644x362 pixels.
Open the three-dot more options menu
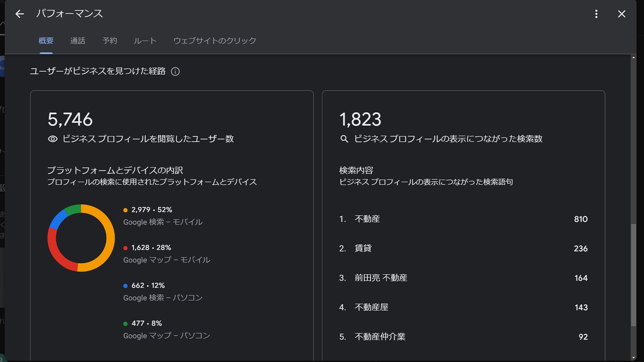pyautogui.click(x=596, y=14)
